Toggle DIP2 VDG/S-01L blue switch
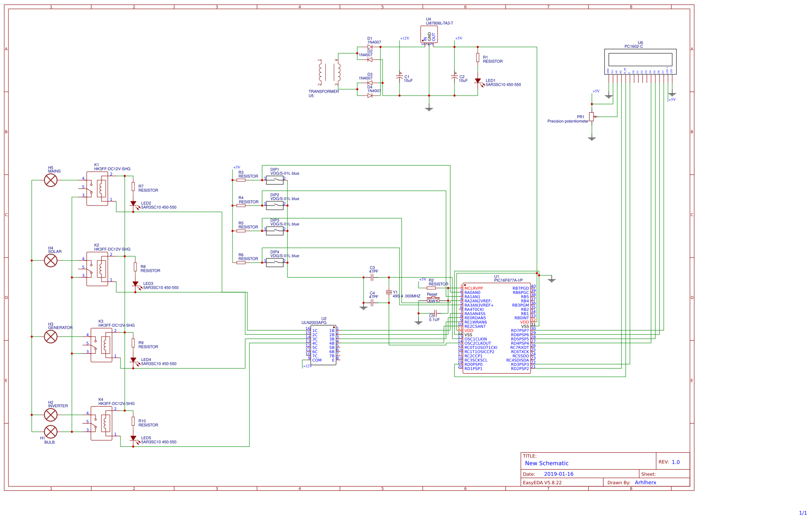 coord(274,205)
